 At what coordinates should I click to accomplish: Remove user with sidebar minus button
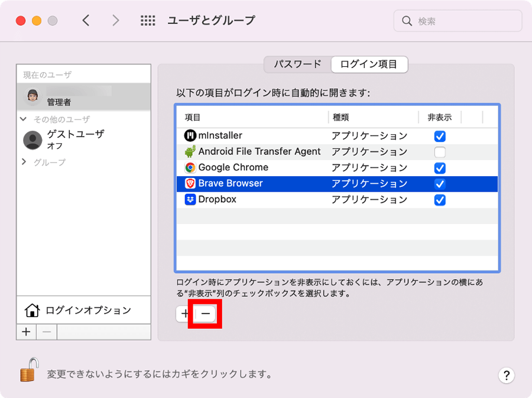tap(47, 332)
